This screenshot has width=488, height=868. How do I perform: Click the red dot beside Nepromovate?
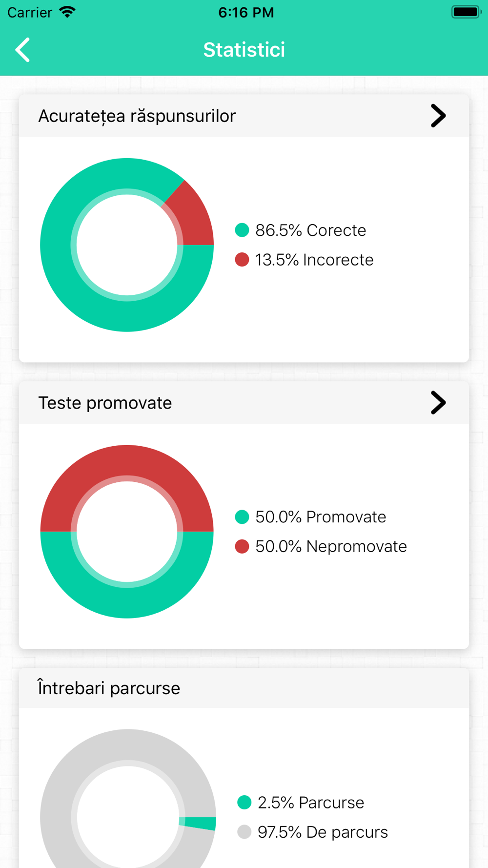(x=242, y=546)
